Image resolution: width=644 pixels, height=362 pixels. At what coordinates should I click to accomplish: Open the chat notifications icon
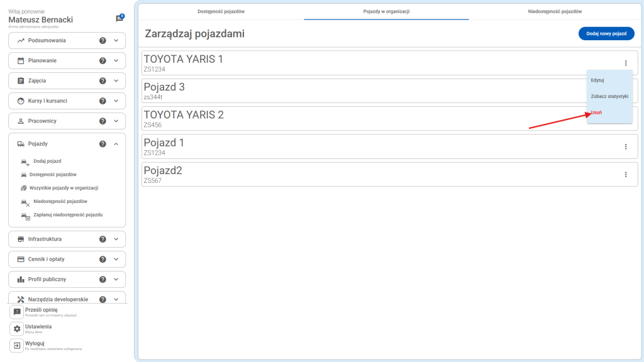pyautogui.click(x=119, y=19)
